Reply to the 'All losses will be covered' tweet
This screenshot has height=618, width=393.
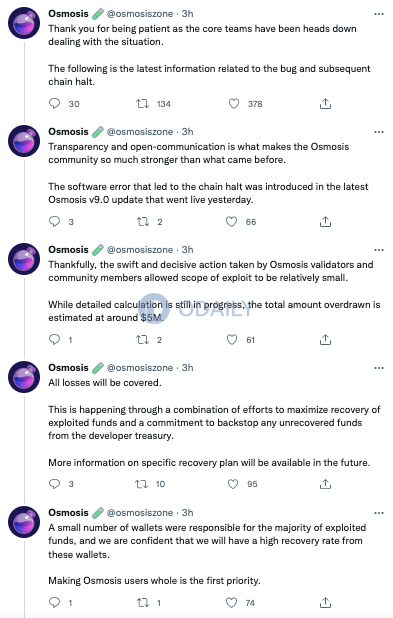pos(54,484)
